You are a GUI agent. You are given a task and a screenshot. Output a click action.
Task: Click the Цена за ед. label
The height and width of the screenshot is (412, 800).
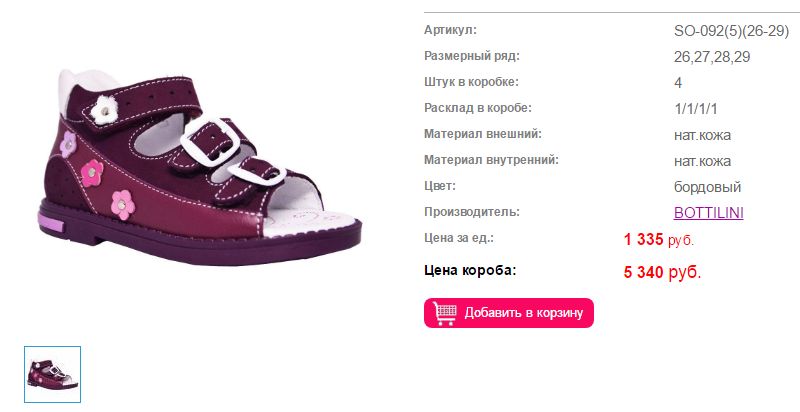pos(459,238)
